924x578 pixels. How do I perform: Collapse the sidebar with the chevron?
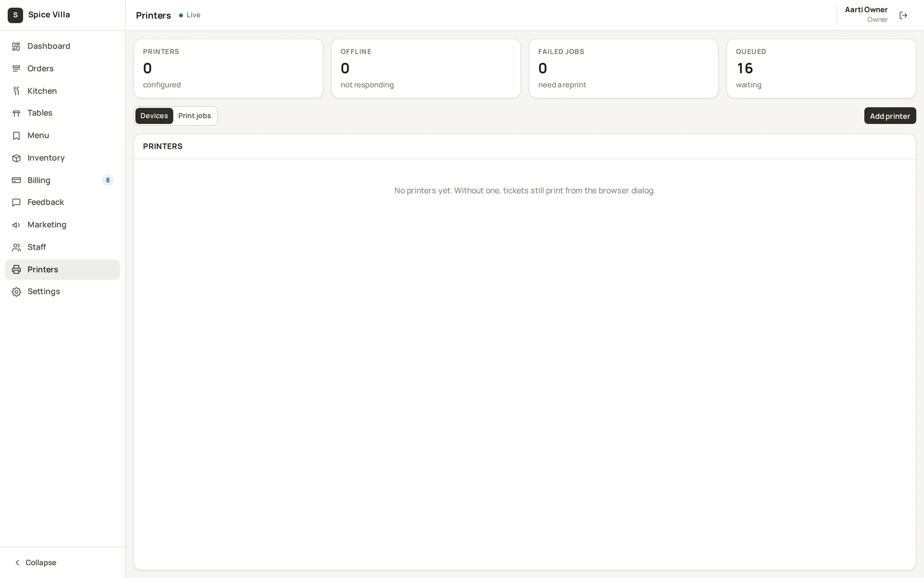click(x=17, y=563)
